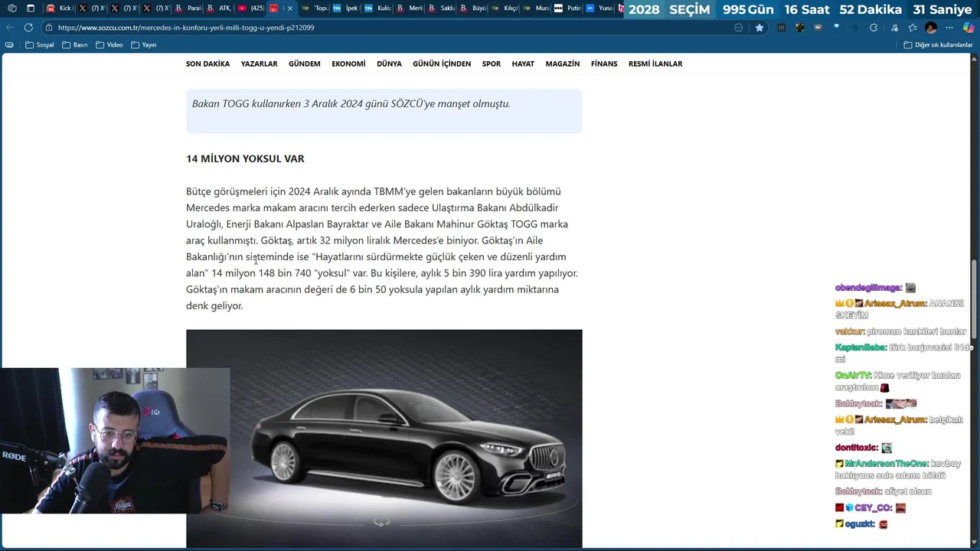Image resolution: width=980 pixels, height=551 pixels.
Task: Open the address bar page options ellipsis
Action: 738,28
